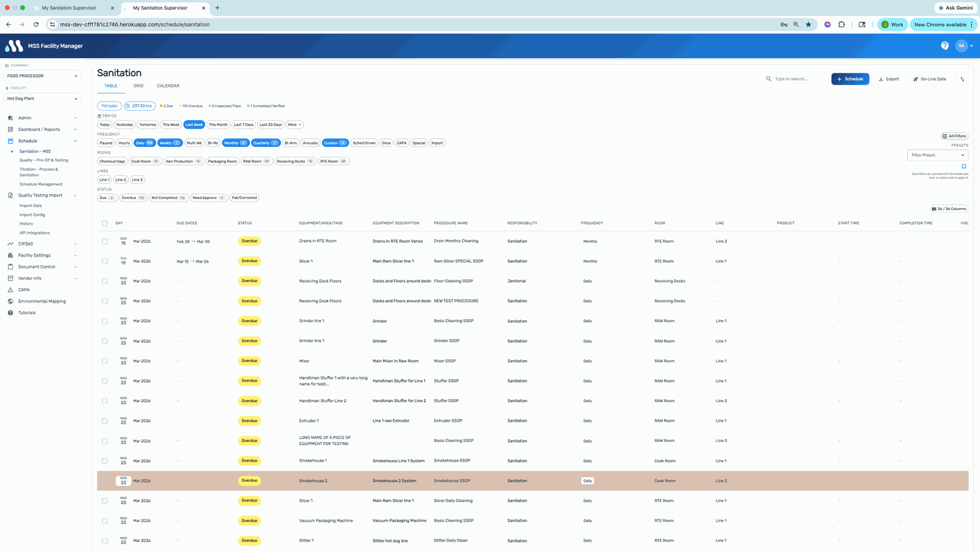
Task: Click the password key icon in the address bar
Action: pos(784,24)
